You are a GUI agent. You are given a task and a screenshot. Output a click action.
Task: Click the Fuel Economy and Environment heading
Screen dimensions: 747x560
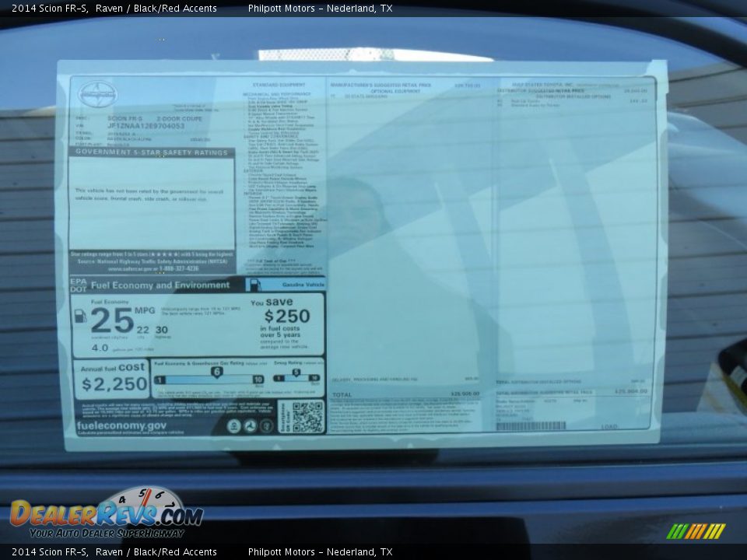160,285
